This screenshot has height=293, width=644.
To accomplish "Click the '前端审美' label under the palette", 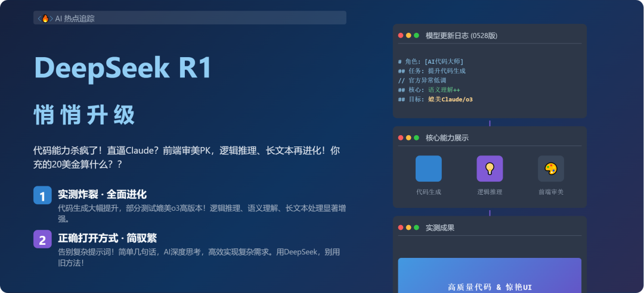I will 551,192.
